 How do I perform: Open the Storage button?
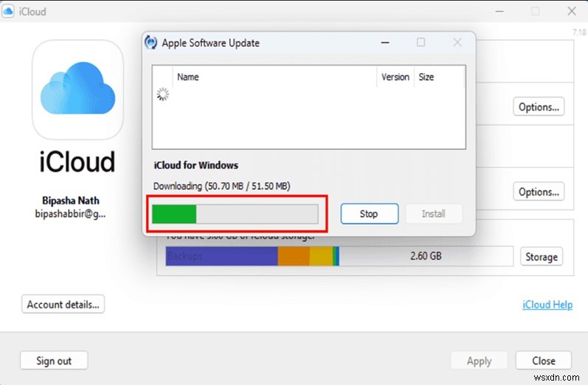coord(542,257)
